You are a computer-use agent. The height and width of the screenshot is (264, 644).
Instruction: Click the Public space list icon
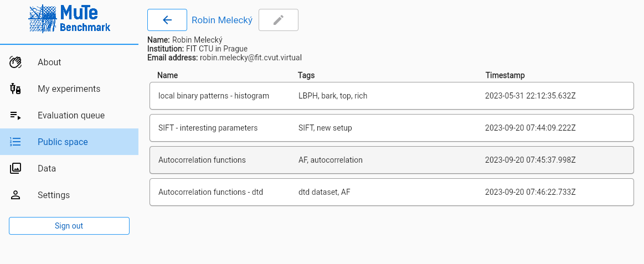click(16, 142)
